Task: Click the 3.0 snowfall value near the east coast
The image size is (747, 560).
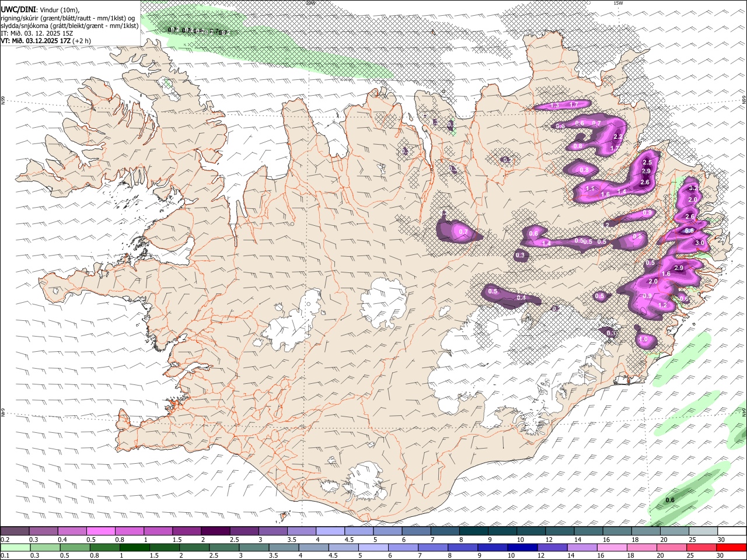Action: (700, 243)
